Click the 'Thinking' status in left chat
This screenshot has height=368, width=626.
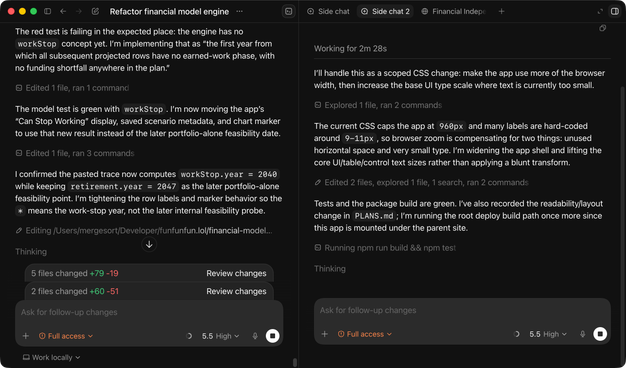tap(31, 252)
